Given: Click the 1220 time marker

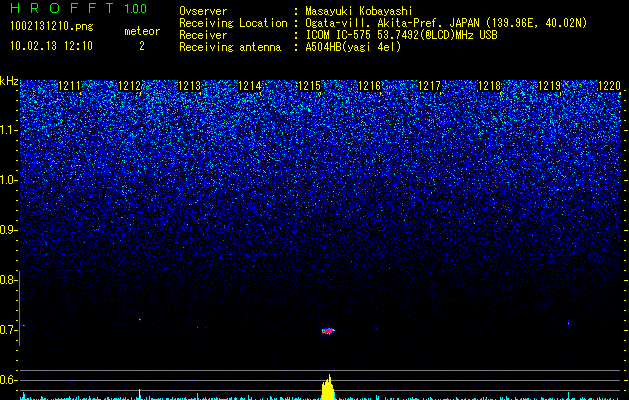Looking at the screenshot, I should (609, 86).
